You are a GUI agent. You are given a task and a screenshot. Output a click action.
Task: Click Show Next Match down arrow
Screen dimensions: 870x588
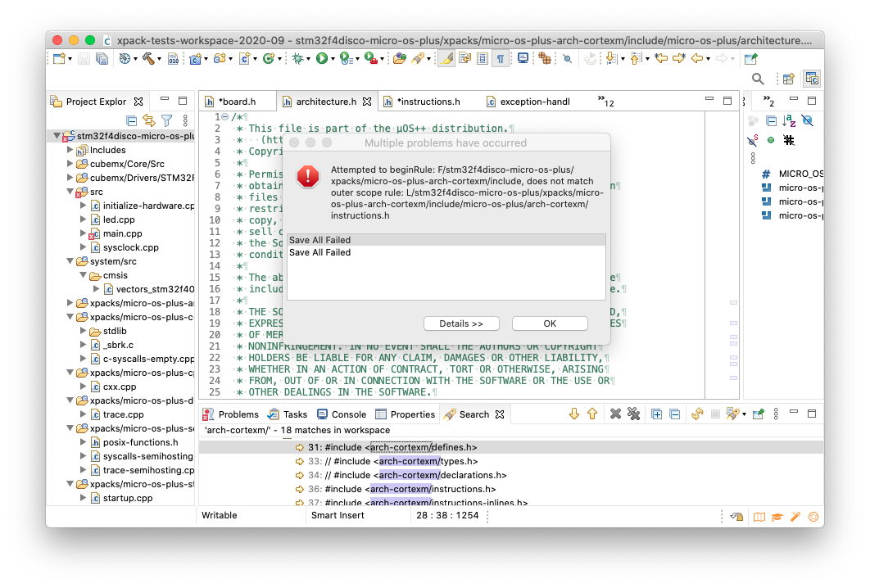pos(574,414)
